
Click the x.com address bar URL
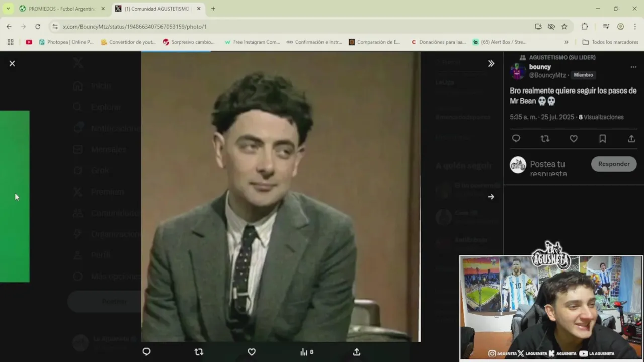click(135, 27)
